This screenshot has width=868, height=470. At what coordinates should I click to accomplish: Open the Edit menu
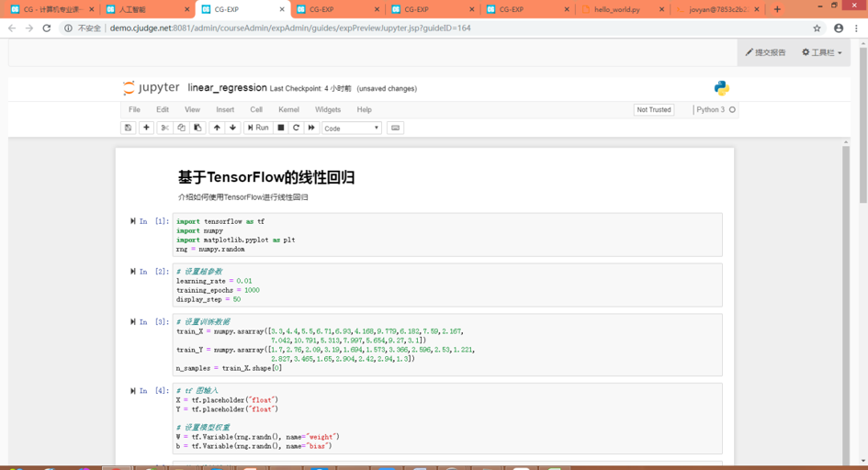pos(163,109)
